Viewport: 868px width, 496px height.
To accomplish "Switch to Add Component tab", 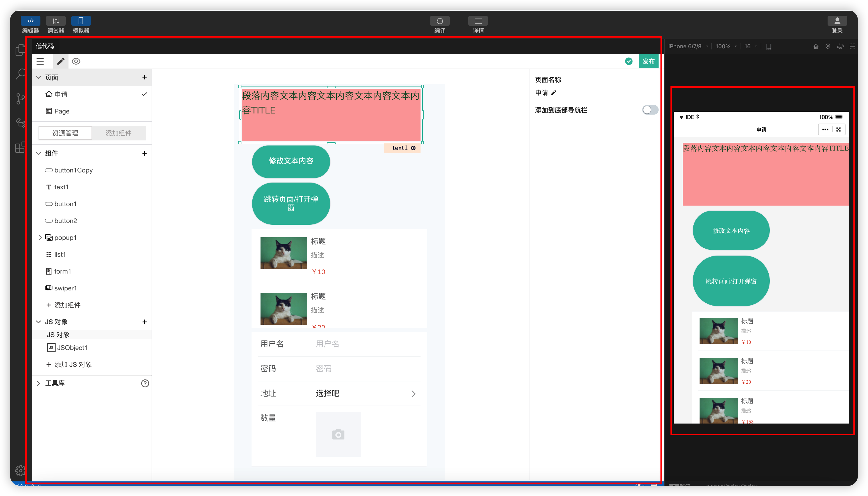I will pyautogui.click(x=118, y=133).
